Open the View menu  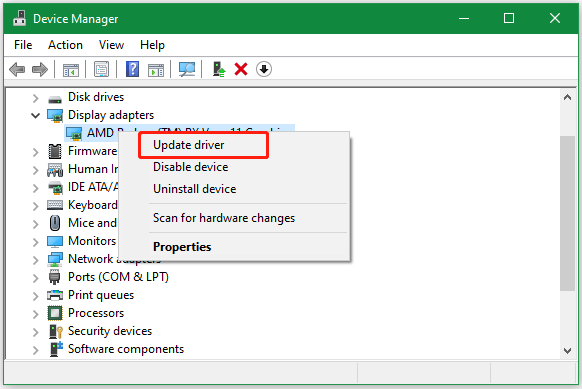(111, 45)
